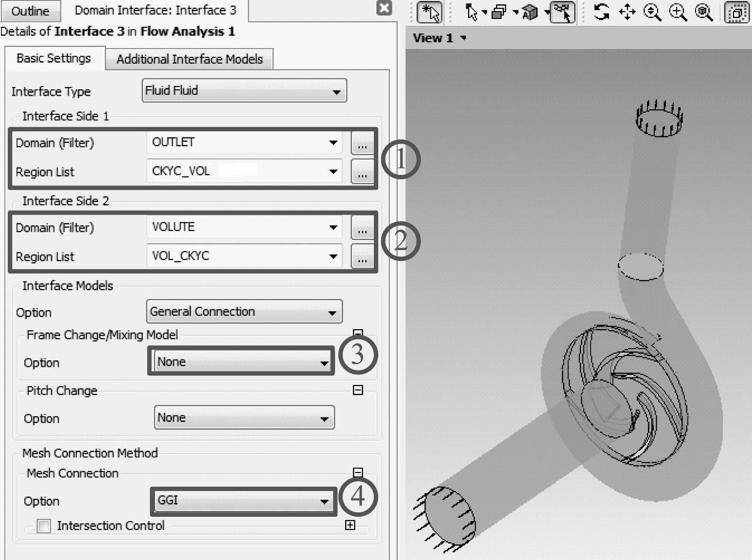Viewport: 752px width, 560px height.
Task: Activate the asterisk-cursor select mode icon
Action: [x=430, y=12]
